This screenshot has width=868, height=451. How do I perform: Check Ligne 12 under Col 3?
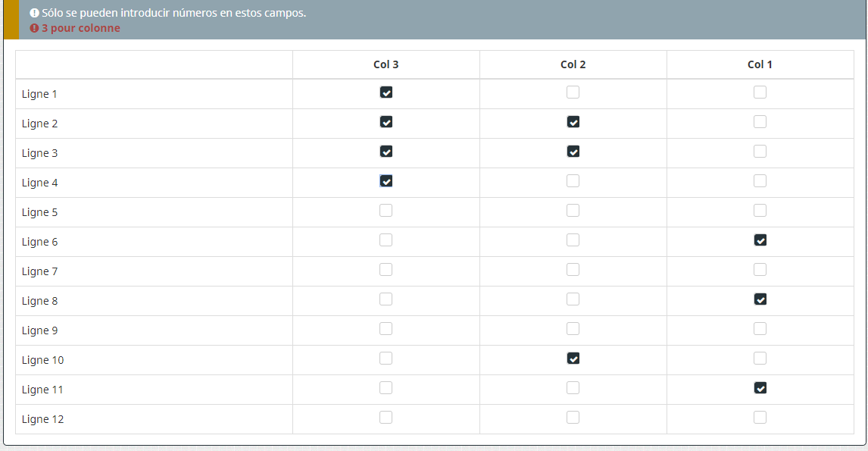(386, 418)
